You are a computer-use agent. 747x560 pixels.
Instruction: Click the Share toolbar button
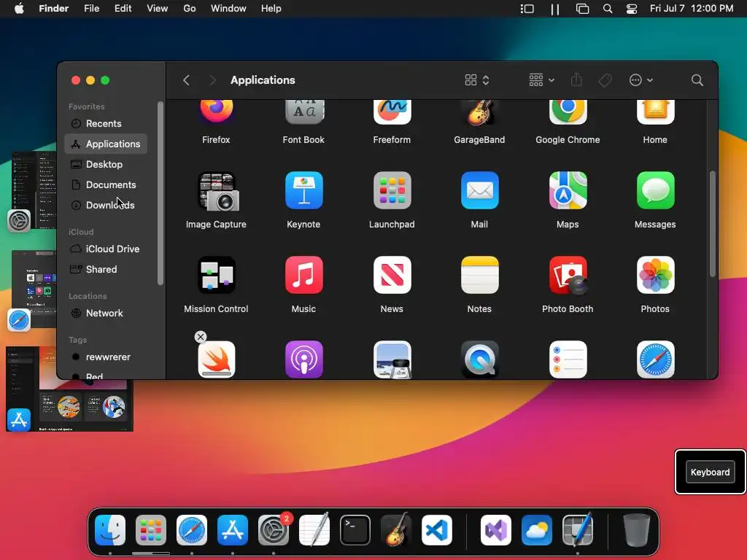(576, 79)
